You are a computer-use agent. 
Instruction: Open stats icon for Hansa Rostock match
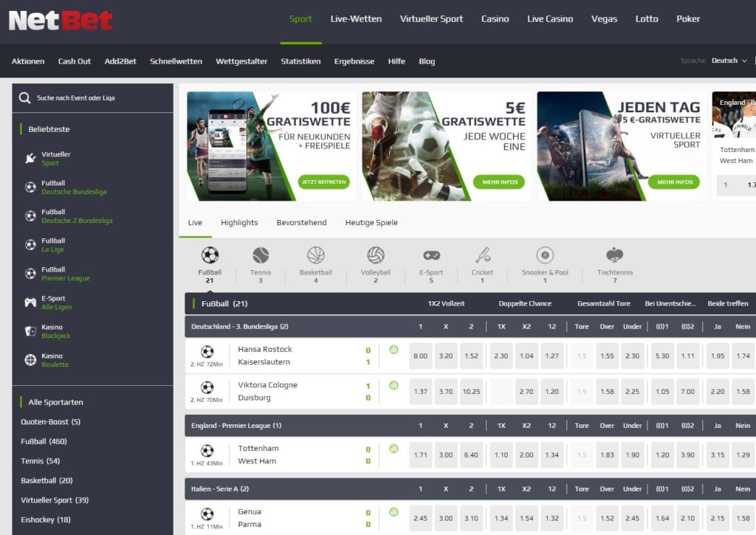pos(394,350)
